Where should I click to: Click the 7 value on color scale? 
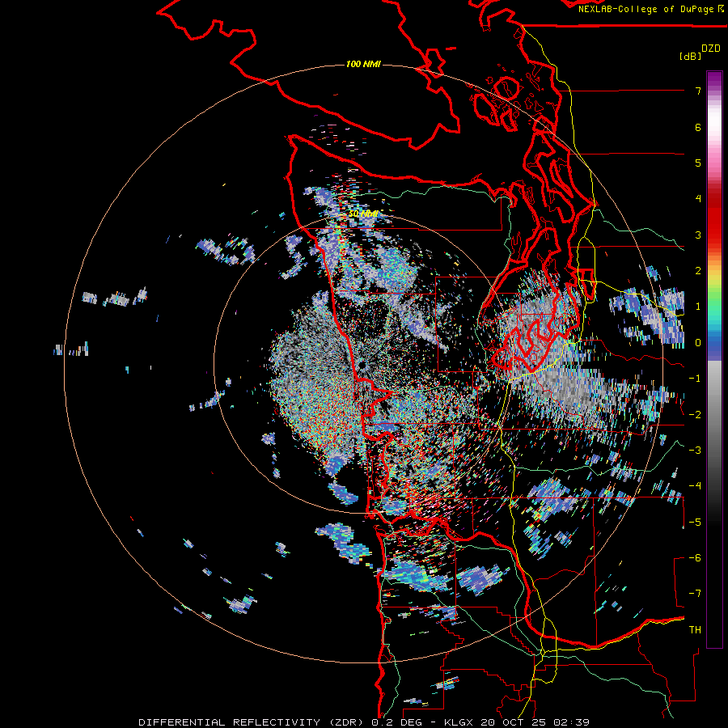click(698, 91)
